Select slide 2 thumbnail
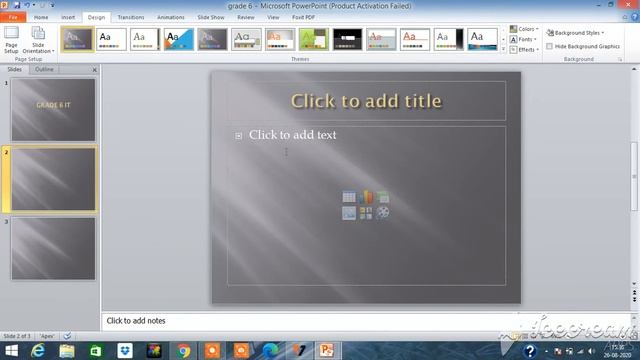 coord(53,179)
